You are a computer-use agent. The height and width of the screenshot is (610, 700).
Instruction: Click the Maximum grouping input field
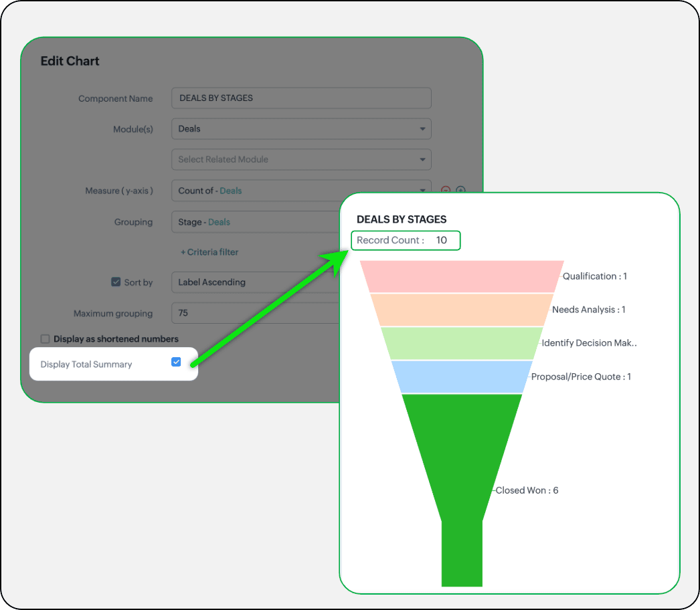point(254,313)
